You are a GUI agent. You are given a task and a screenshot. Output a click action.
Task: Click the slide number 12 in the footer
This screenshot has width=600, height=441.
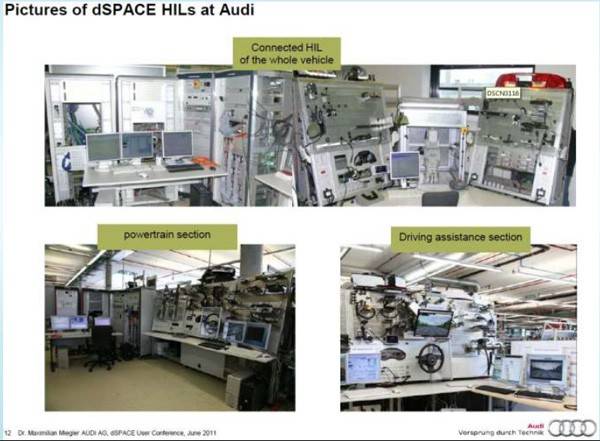pyautogui.click(x=7, y=433)
